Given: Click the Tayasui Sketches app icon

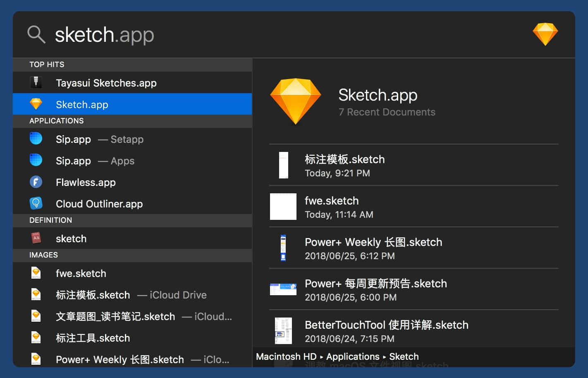Looking at the screenshot, I should [36, 82].
